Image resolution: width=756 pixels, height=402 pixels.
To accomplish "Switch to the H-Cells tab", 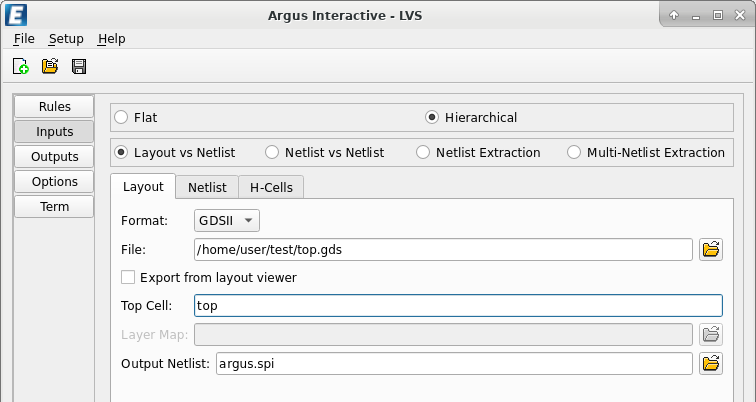I will coord(271,187).
